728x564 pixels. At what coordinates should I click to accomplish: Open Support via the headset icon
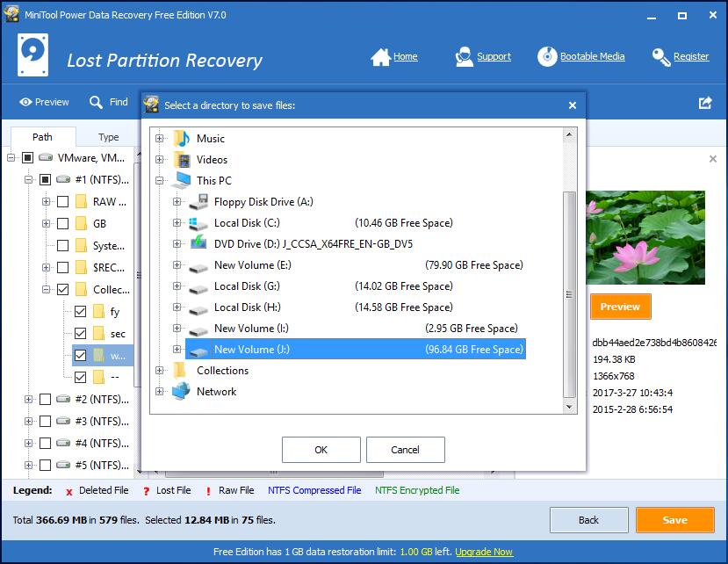click(x=465, y=57)
